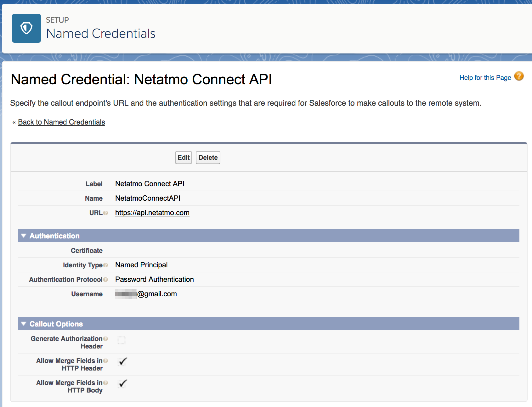Screen dimensions: 532x407
Task: Click the SETUP text in page header
Action: click(x=57, y=20)
